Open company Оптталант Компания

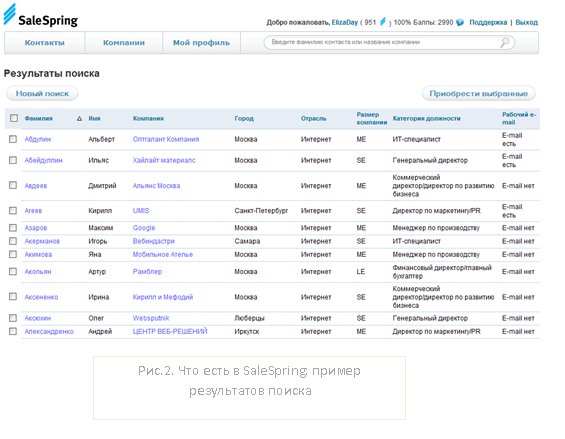point(166,139)
